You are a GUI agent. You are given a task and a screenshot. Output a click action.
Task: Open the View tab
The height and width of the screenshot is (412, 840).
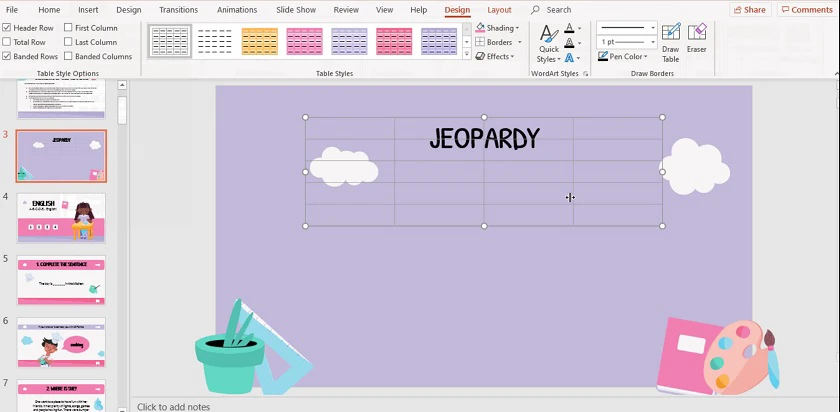(384, 10)
